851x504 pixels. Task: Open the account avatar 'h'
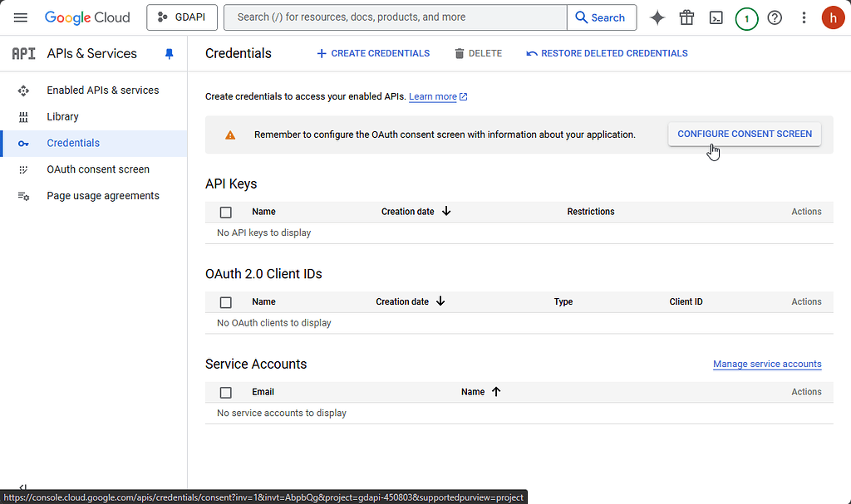tap(833, 18)
